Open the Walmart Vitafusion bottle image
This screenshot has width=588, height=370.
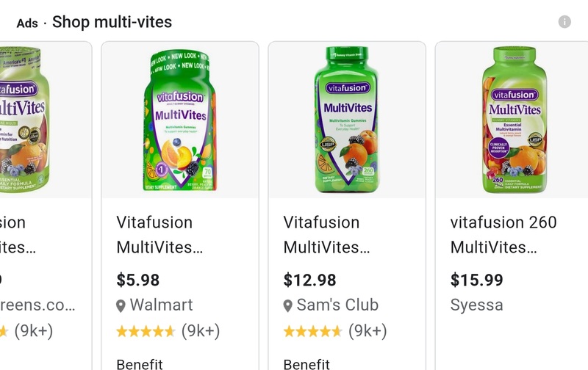[x=180, y=120]
